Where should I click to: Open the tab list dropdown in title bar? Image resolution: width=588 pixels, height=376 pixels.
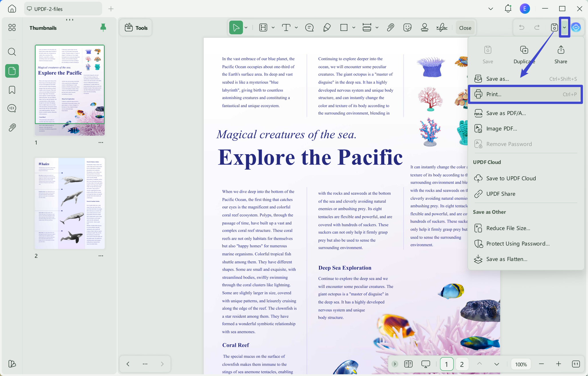pos(491,9)
